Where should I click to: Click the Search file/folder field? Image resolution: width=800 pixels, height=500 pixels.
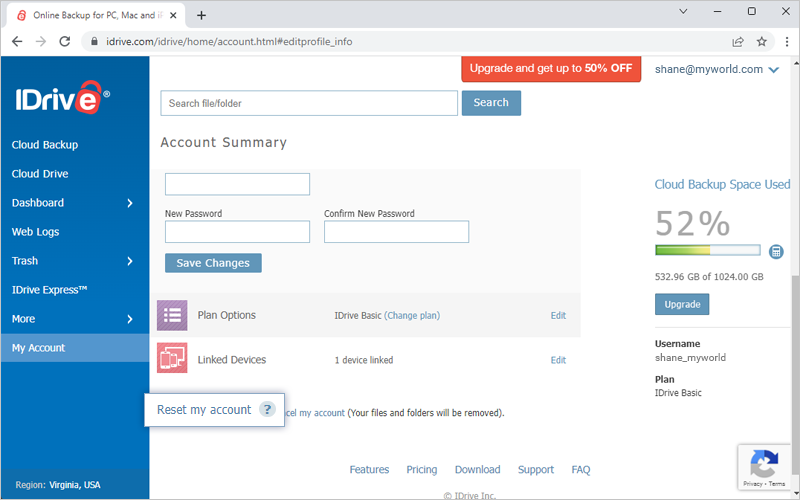click(309, 103)
